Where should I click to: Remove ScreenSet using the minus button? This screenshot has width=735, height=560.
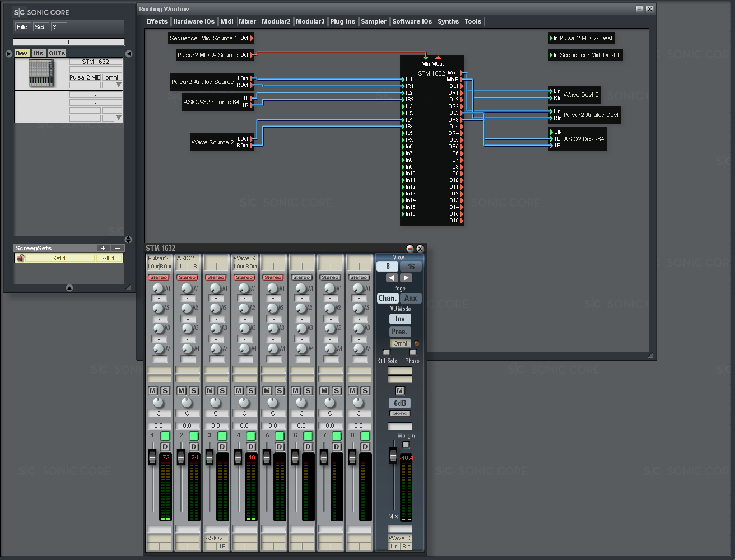click(118, 248)
